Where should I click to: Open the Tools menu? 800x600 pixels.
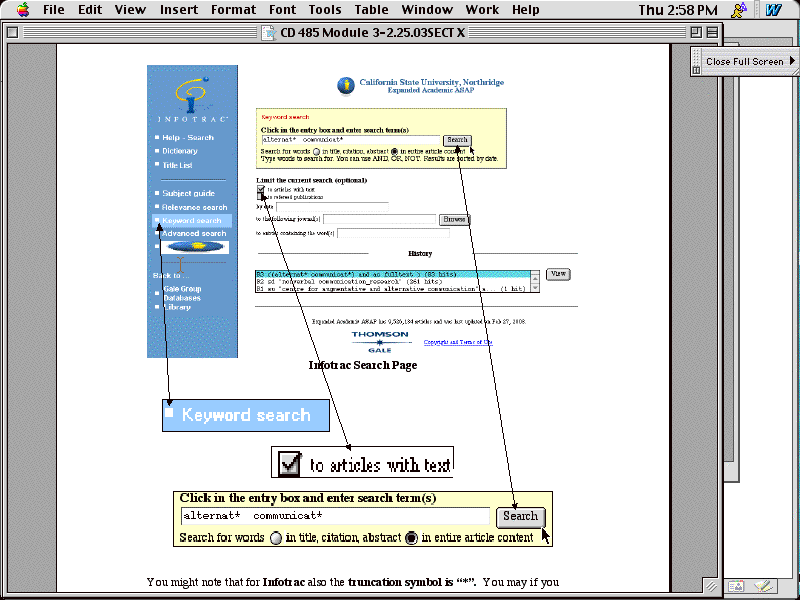[x=324, y=10]
